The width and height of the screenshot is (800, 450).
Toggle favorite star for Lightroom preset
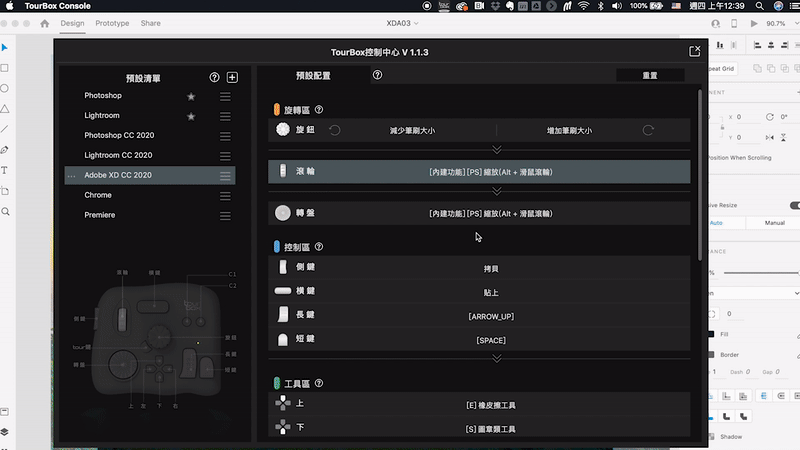click(x=191, y=116)
